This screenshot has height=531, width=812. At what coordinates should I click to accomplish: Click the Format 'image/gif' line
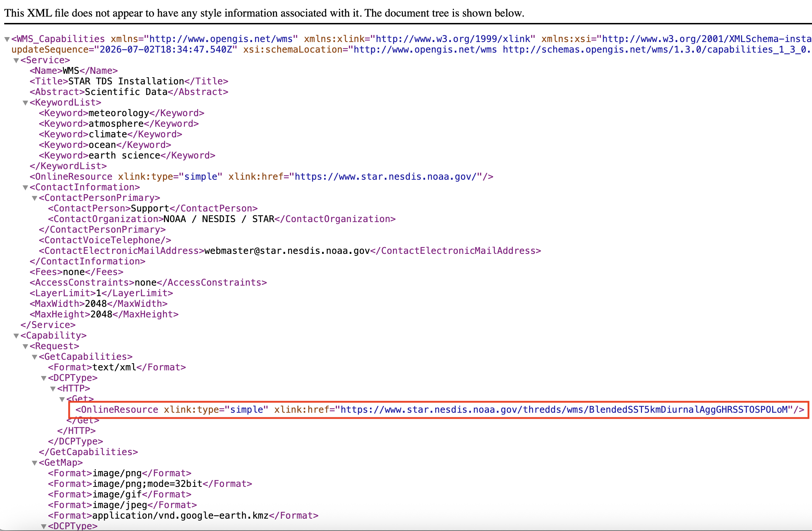pyautogui.click(x=120, y=494)
